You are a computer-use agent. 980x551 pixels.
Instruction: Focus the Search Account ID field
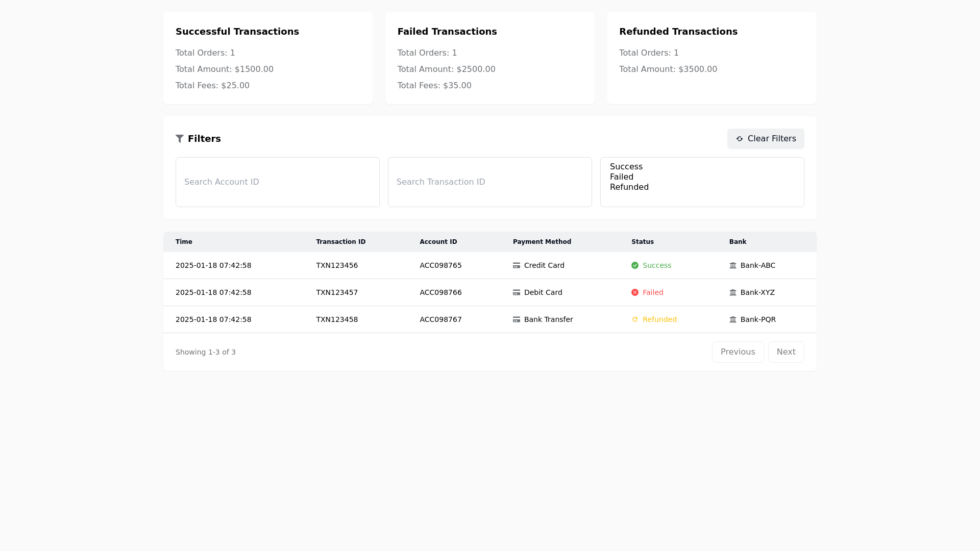(278, 182)
